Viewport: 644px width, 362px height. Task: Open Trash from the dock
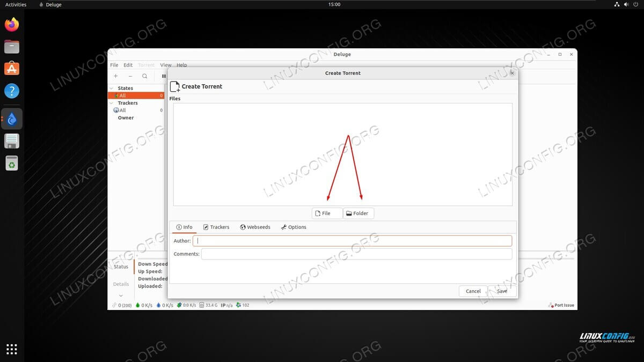[x=12, y=163]
